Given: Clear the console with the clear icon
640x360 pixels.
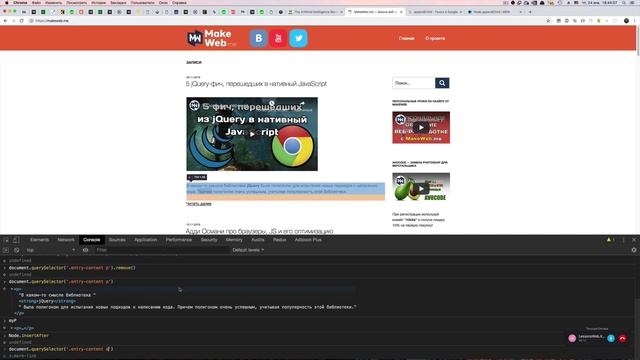Looking at the screenshot, I should tap(17, 250).
